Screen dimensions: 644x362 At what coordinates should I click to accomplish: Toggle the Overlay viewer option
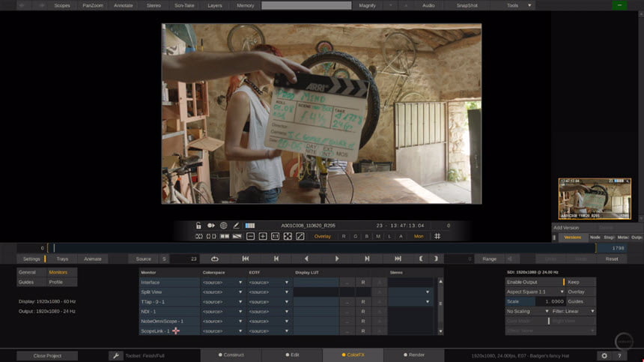point(323,236)
